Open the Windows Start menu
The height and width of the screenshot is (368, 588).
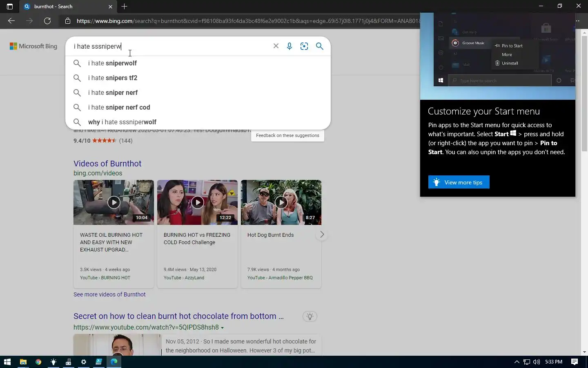(x=7, y=362)
